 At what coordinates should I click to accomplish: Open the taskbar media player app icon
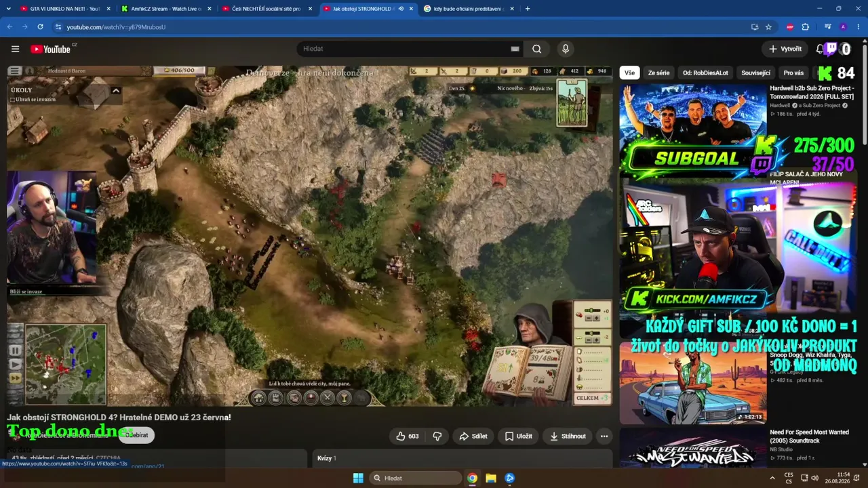click(509, 478)
